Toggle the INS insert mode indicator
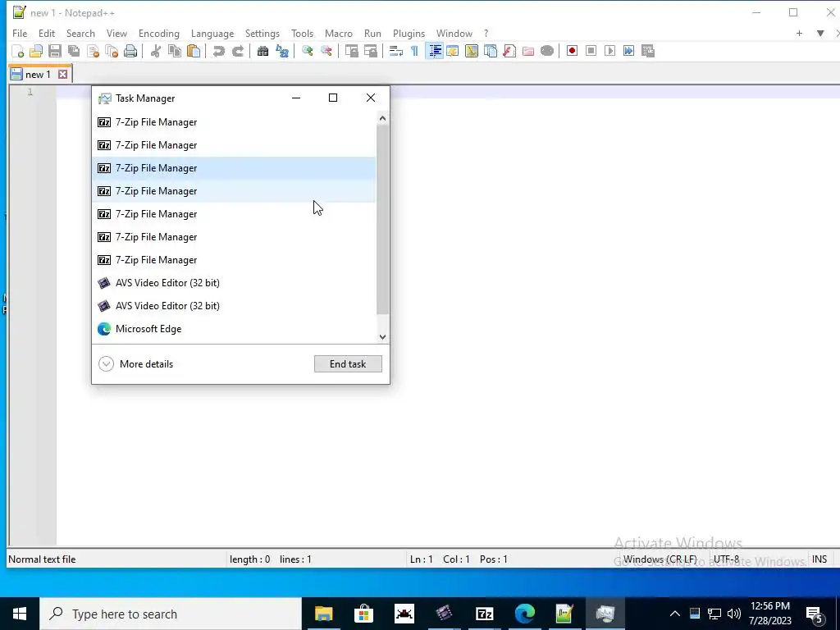The height and width of the screenshot is (630, 840). point(819,559)
